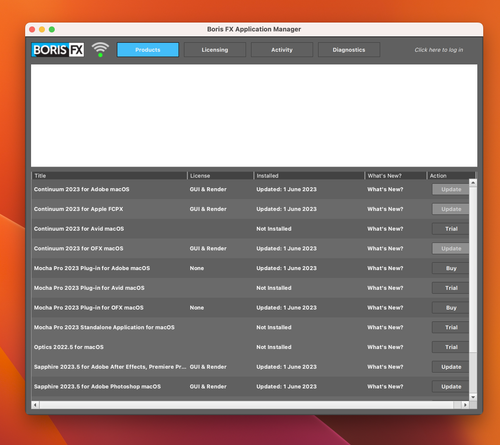The width and height of the screenshot is (500, 445).
Task: Switch to the Diagnostics tab
Action: 349,50
